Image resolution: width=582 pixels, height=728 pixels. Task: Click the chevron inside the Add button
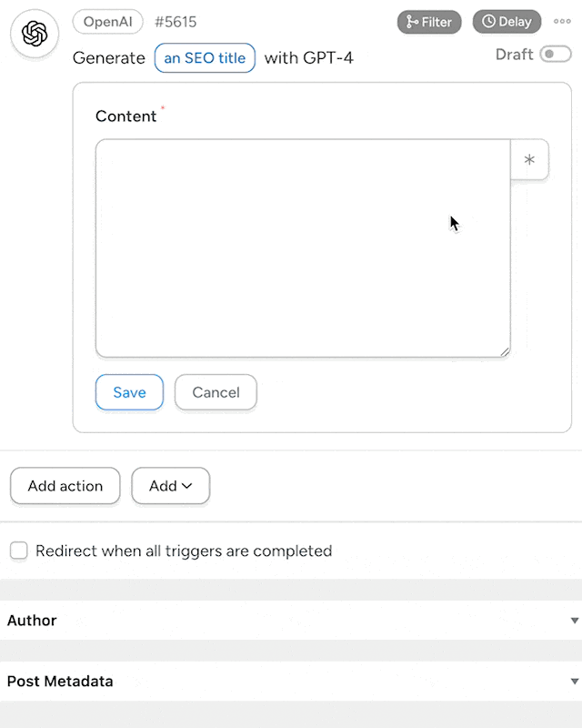[x=187, y=486]
